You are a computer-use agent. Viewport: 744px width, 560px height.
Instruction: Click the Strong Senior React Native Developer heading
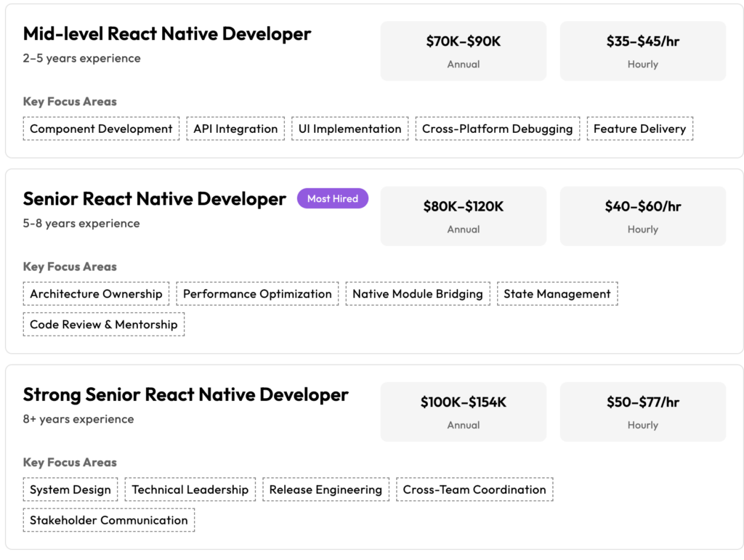tap(185, 395)
